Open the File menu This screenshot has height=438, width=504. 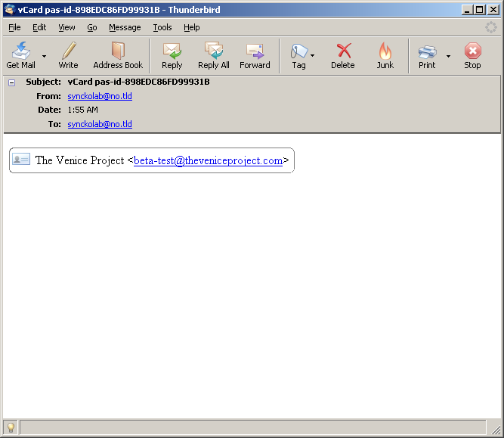click(x=14, y=27)
